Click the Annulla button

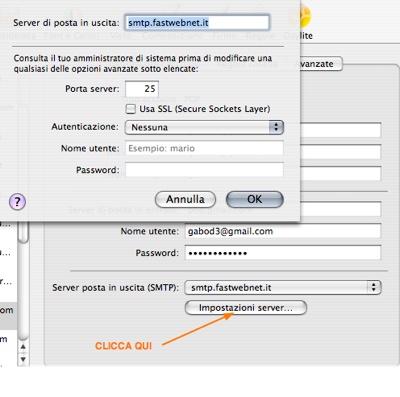[185, 199]
